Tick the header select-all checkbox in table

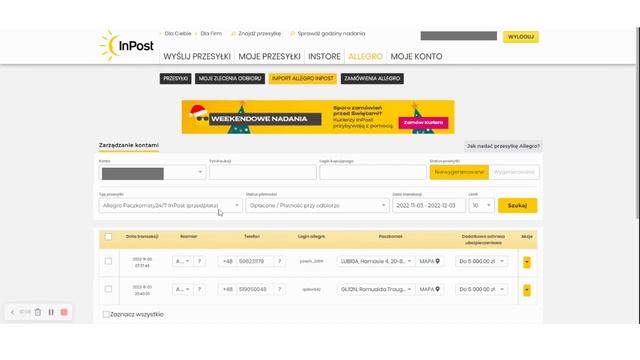click(x=108, y=237)
